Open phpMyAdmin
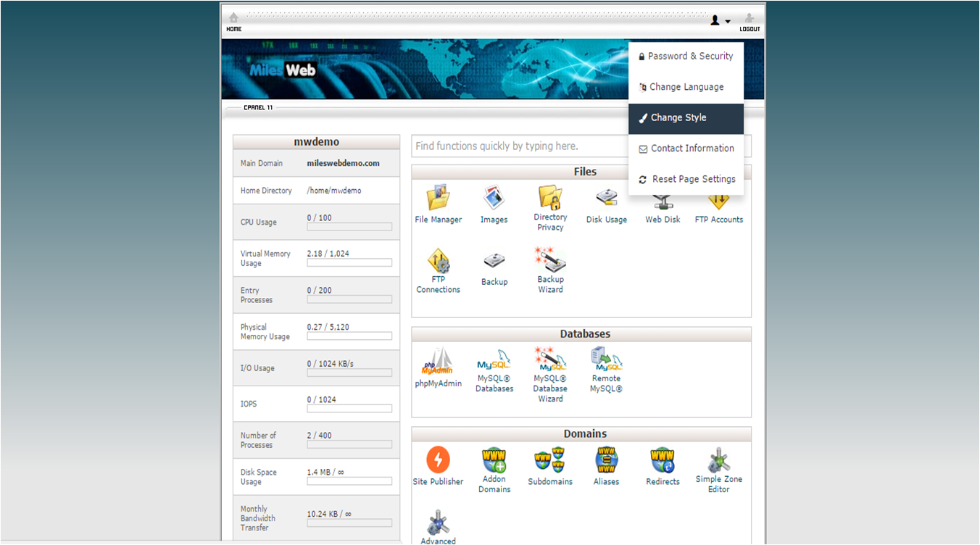980x545 pixels. point(438,361)
